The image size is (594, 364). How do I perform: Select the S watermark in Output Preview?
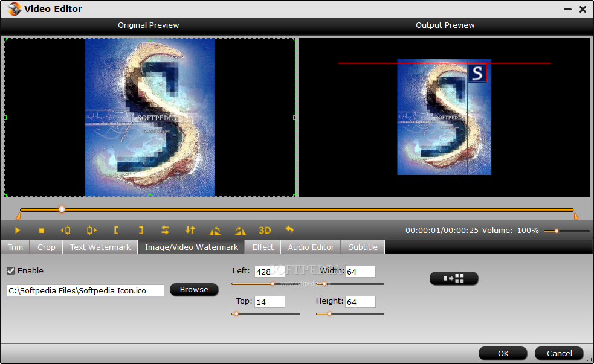[x=477, y=73]
